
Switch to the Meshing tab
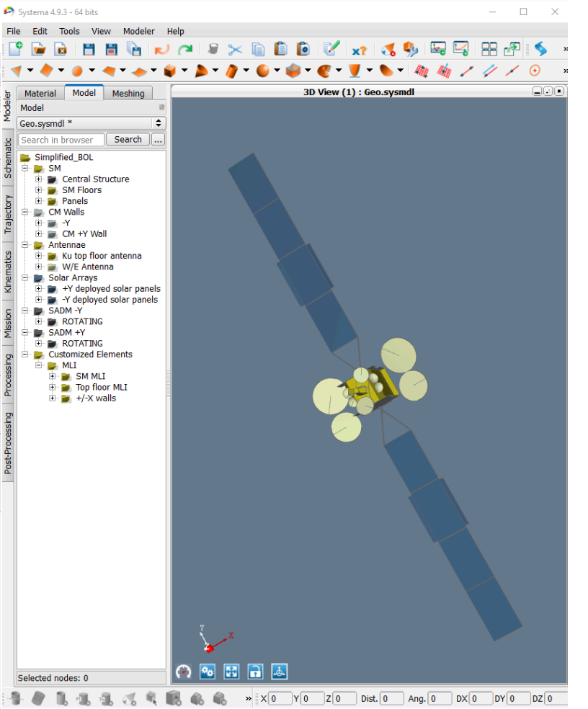click(x=128, y=93)
